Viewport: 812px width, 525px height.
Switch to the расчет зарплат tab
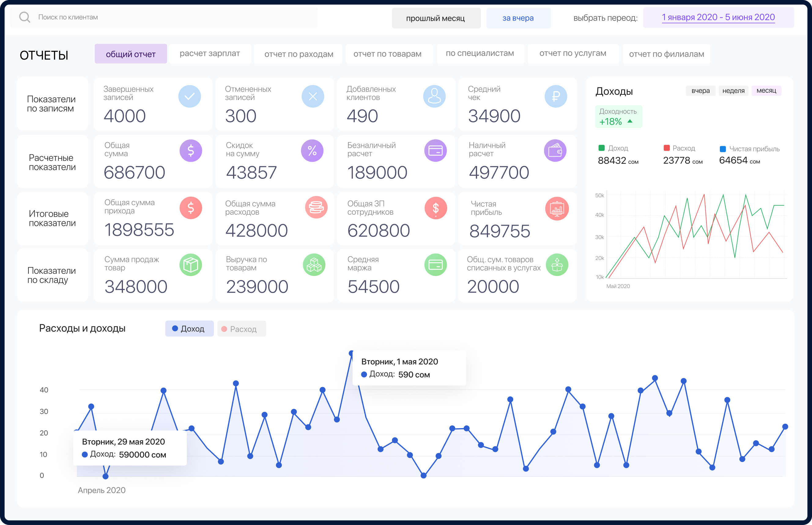coord(209,54)
